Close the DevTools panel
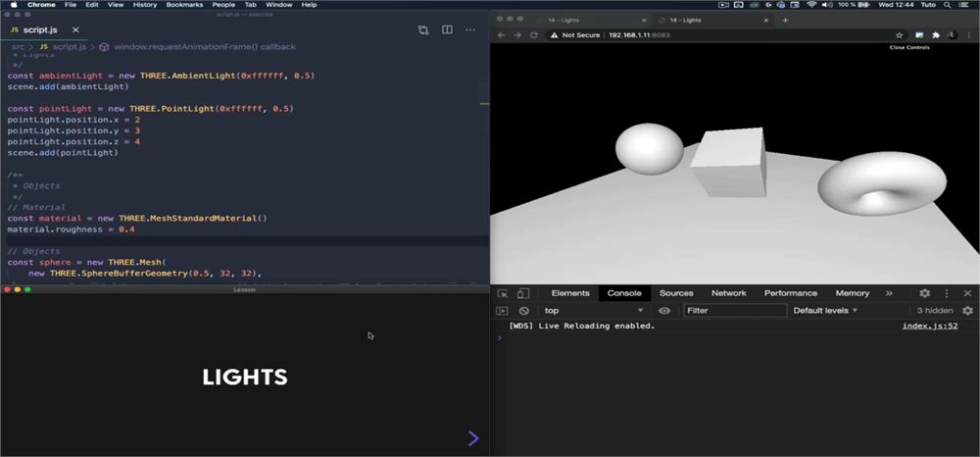Viewport: 980px width, 457px height. click(967, 293)
